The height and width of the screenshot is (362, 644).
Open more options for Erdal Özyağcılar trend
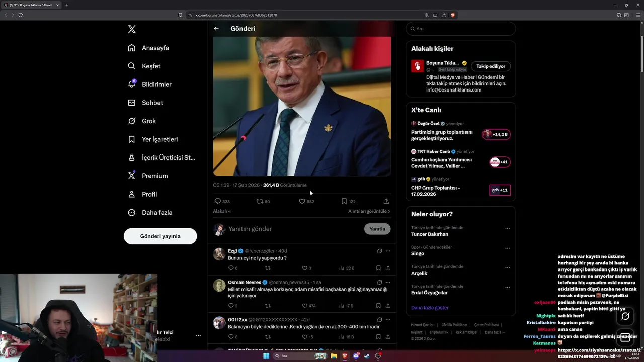click(x=507, y=287)
